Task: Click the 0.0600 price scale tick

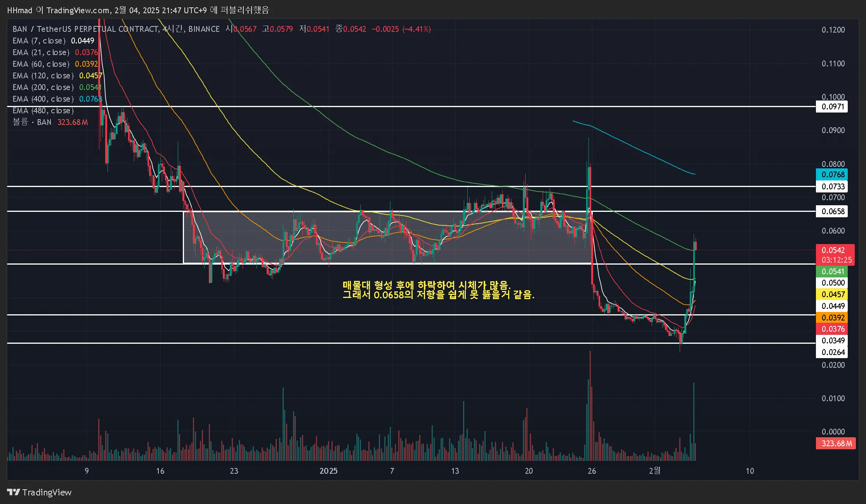Action: 833,231
